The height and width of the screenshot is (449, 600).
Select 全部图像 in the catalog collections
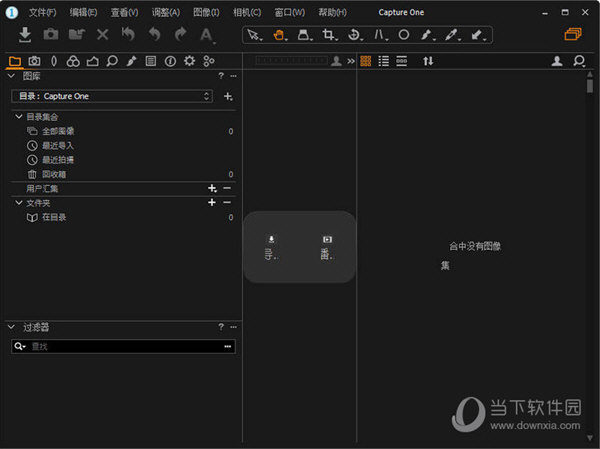coord(57,131)
